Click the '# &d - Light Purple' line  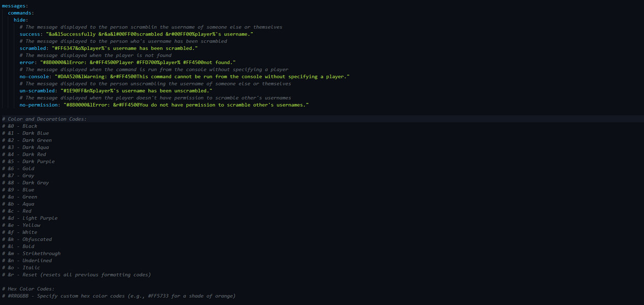(x=30, y=218)
